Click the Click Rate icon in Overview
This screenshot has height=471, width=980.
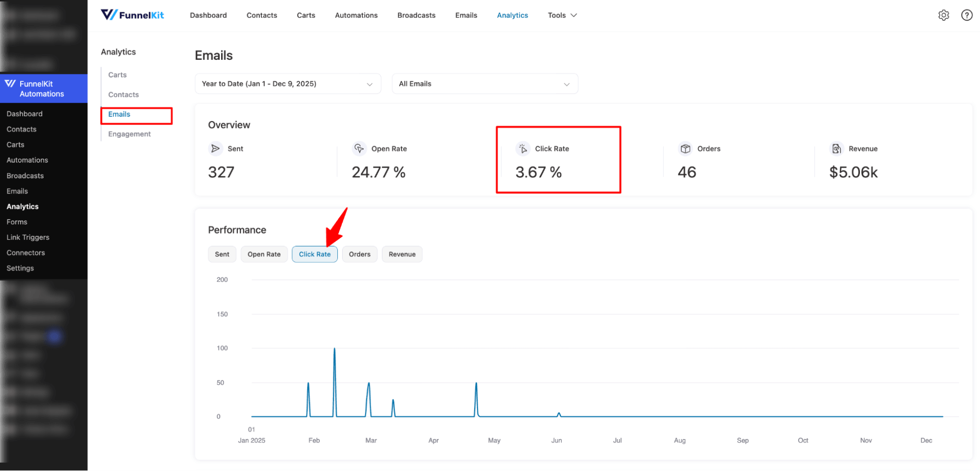(524, 149)
